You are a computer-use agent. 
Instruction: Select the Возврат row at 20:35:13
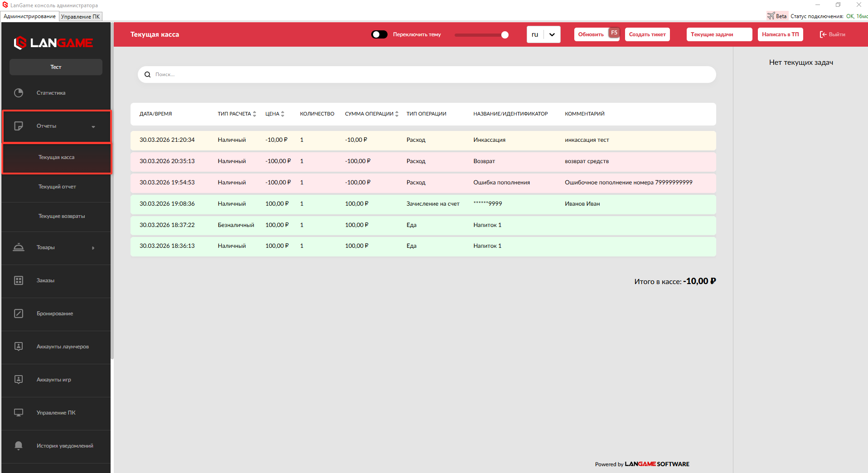[x=423, y=162]
